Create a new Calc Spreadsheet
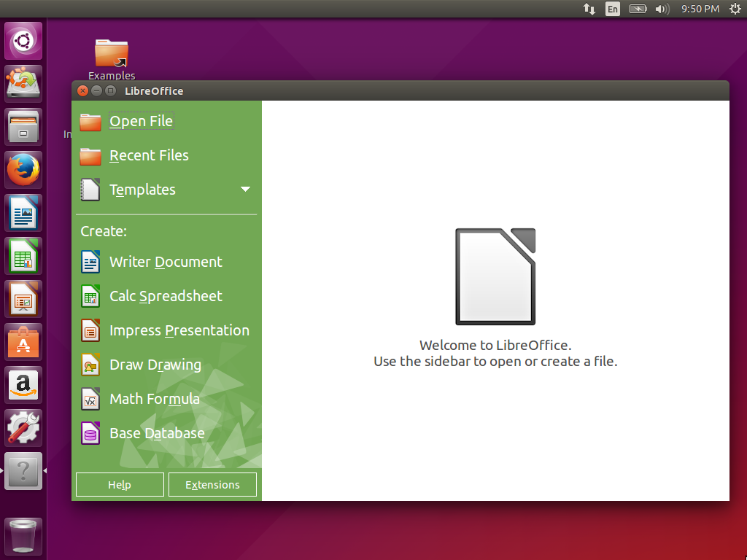Screen dimensions: 747x560 [x=166, y=296]
